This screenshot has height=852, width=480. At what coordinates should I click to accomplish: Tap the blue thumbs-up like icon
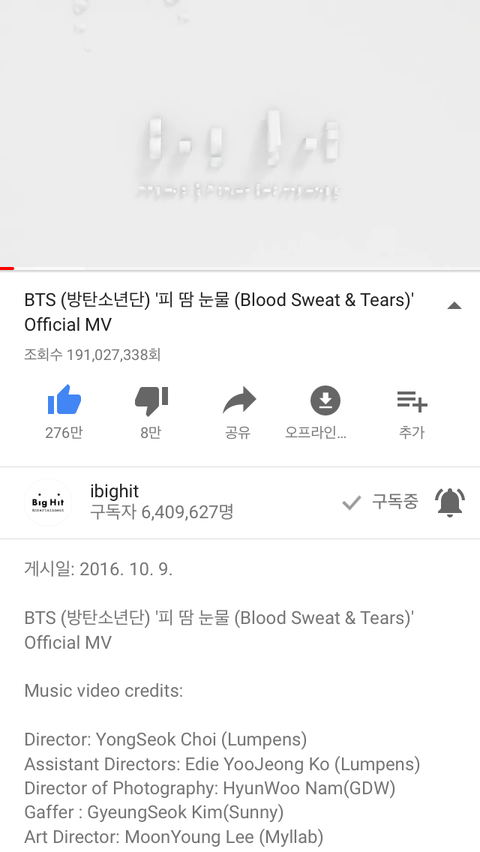click(64, 400)
